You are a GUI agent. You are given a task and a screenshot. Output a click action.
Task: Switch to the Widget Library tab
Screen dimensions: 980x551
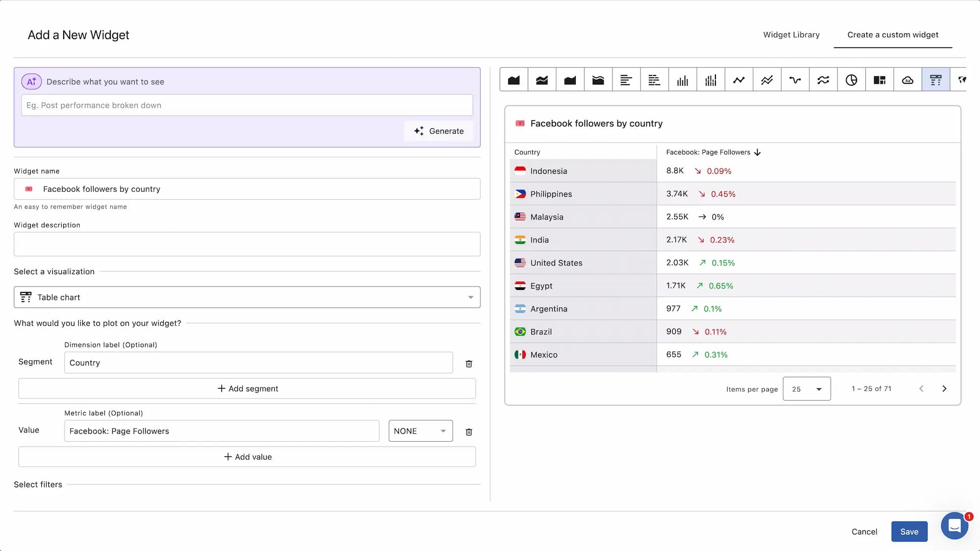pyautogui.click(x=791, y=35)
